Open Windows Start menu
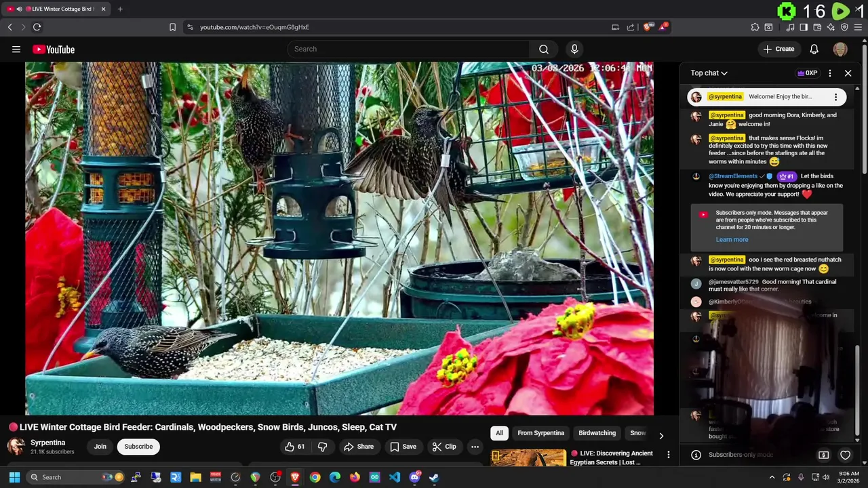Image resolution: width=868 pixels, height=488 pixels. 14,477
